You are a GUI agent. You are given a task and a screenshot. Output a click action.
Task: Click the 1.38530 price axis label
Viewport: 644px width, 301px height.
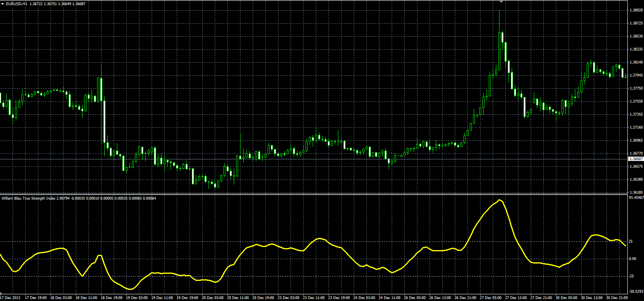[x=636, y=37]
